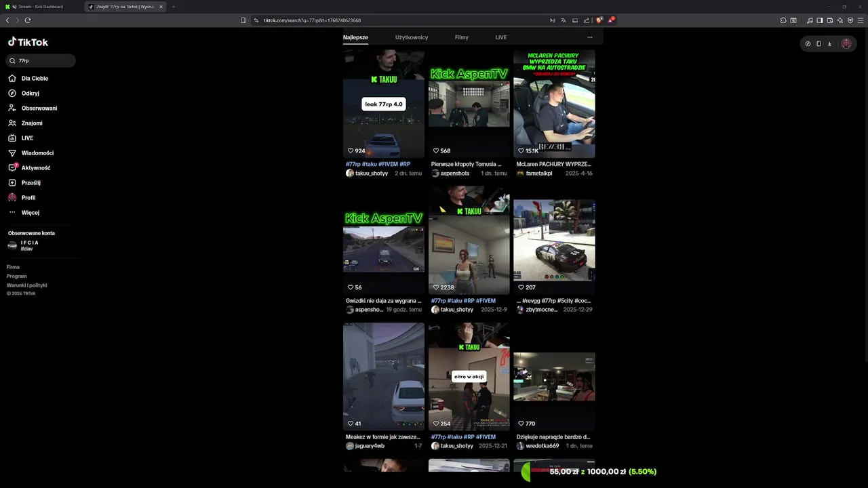This screenshot has height=488, width=868.
Task: Open jaguary4wb profile link
Action: click(x=365, y=446)
